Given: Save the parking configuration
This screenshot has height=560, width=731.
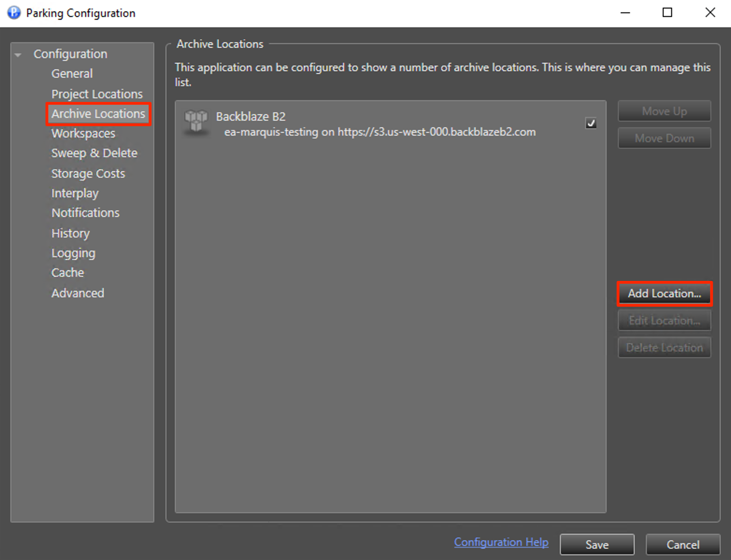Looking at the screenshot, I should (597, 545).
